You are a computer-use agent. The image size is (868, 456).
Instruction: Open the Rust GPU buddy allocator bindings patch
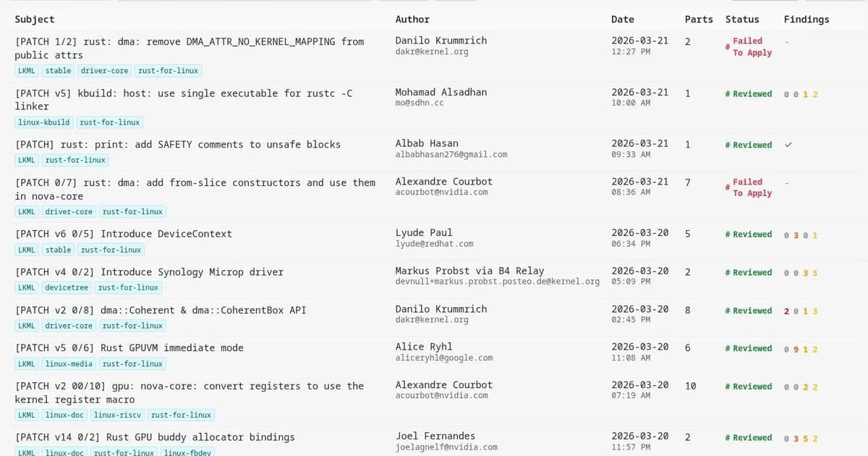click(x=155, y=437)
